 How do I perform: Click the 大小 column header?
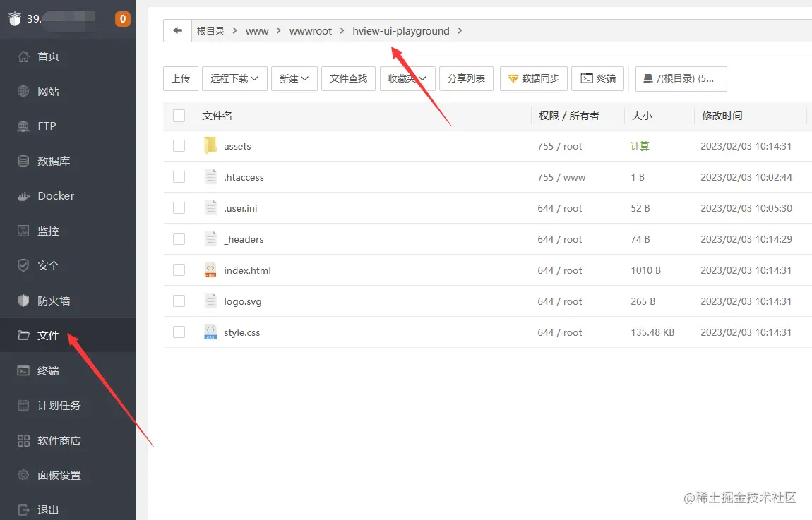642,116
